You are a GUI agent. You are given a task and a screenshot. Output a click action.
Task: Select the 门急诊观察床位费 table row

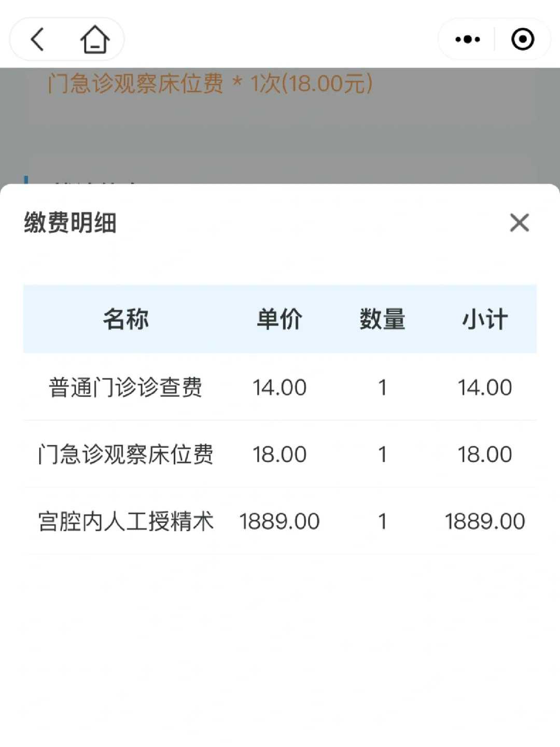pyautogui.click(x=280, y=454)
